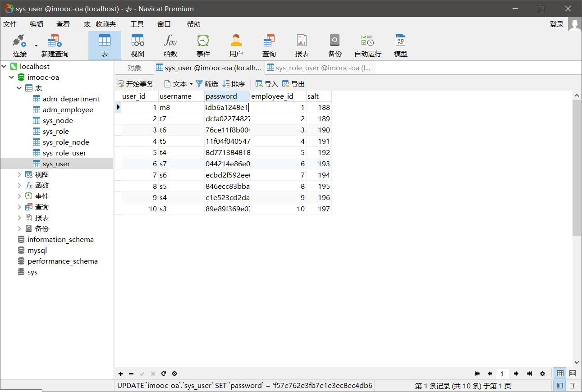Screen dimensions: 582x392
Task: Select the cell with username s7
Action: [181, 164]
